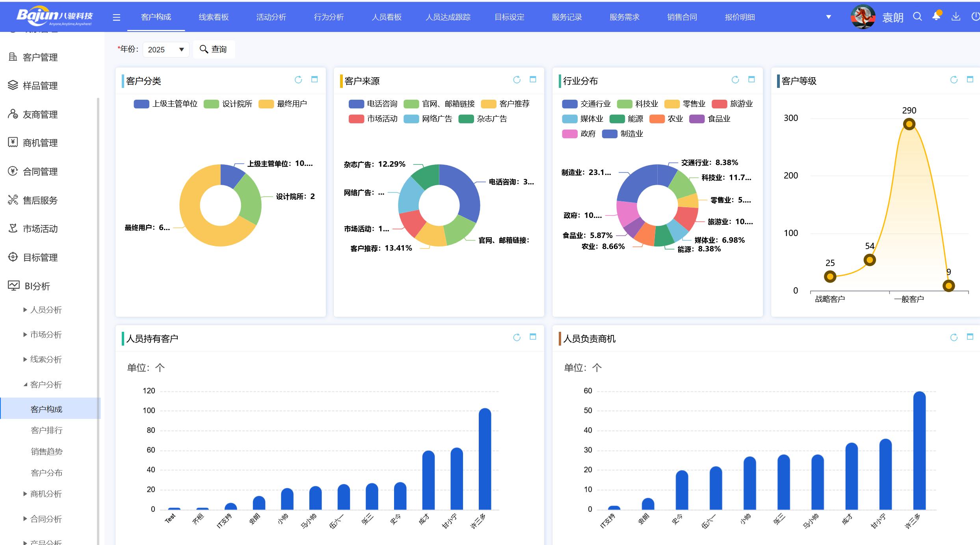Click the hamburger menu collapse icon
The width and height of the screenshot is (980, 545).
116,17
